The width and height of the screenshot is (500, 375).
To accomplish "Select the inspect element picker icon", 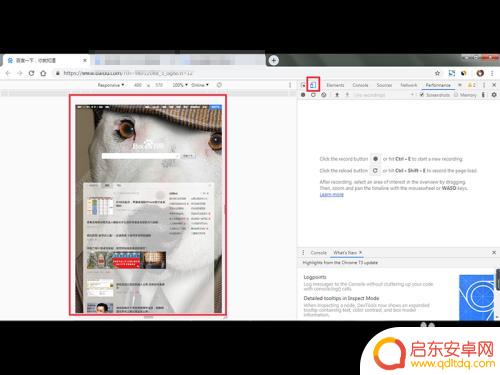I will click(x=303, y=85).
